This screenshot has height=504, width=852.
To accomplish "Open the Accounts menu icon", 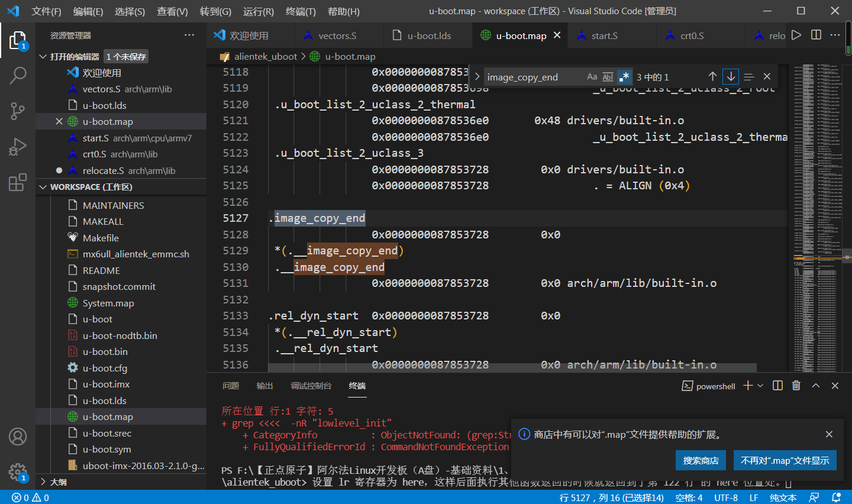I will [x=18, y=437].
